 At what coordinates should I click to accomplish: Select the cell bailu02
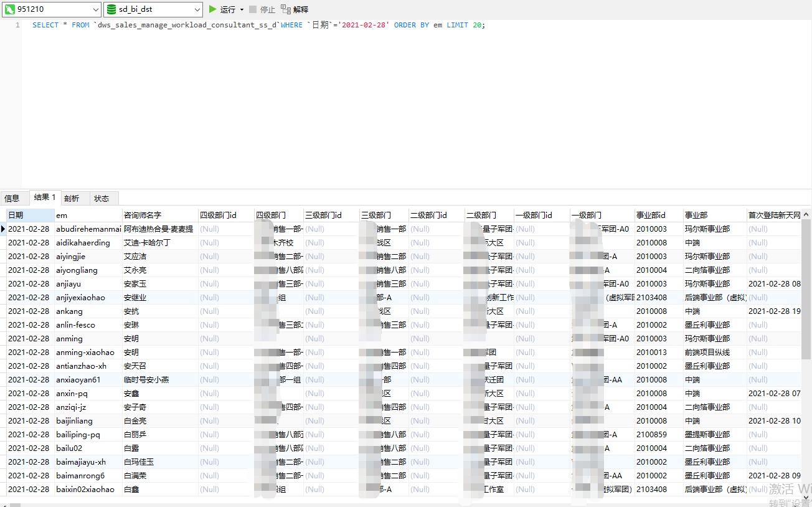pos(88,448)
